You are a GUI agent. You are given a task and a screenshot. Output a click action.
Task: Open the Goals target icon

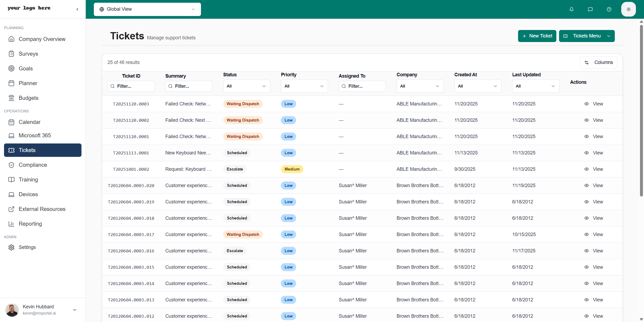tap(11, 69)
